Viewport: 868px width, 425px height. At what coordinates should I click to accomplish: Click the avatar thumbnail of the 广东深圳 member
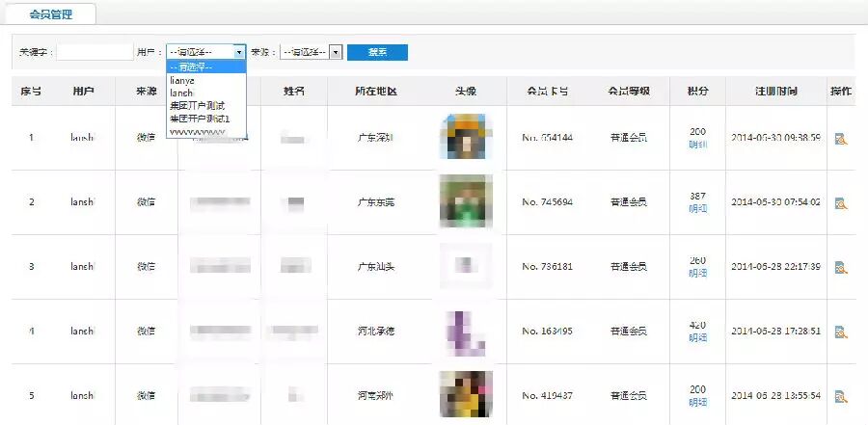click(466, 137)
